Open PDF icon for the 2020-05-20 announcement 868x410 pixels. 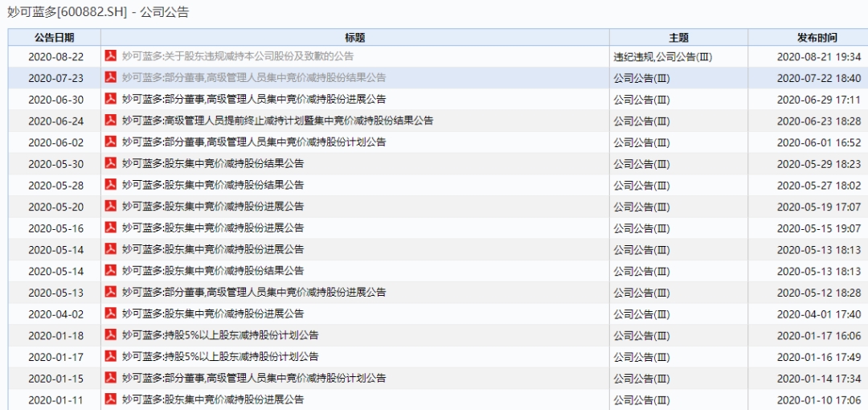point(111,207)
